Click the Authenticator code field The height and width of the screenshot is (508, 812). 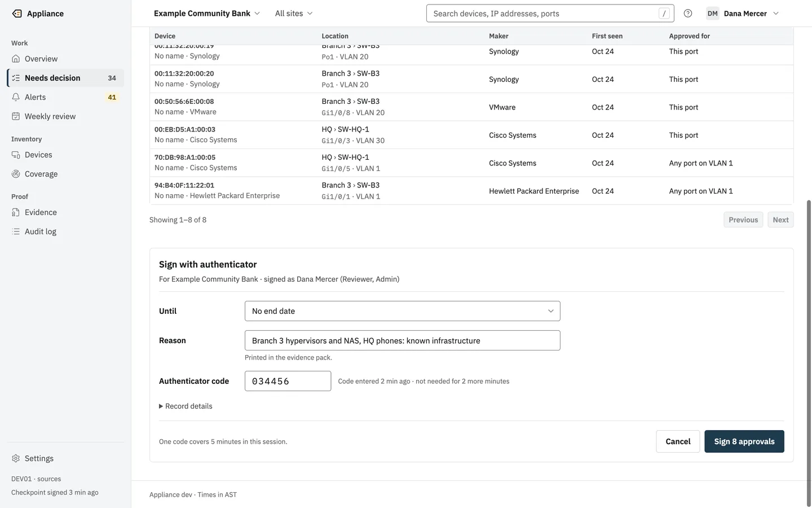pyautogui.click(x=288, y=381)
